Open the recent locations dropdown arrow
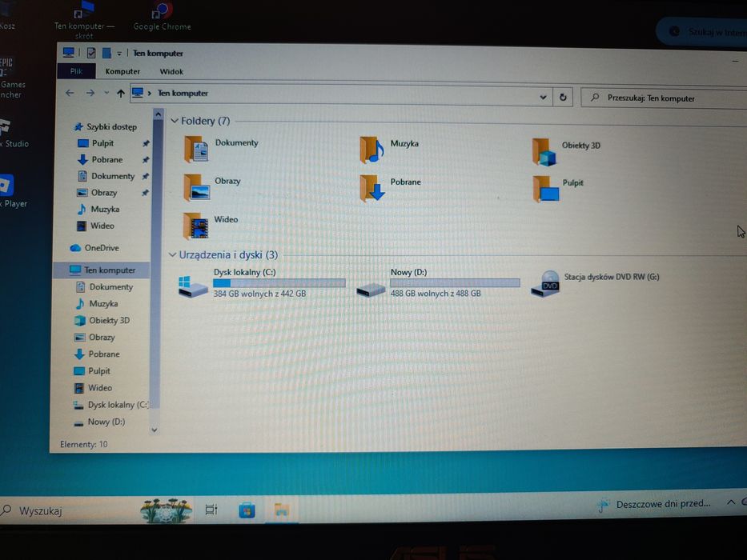747x560 pixels. 106,93
